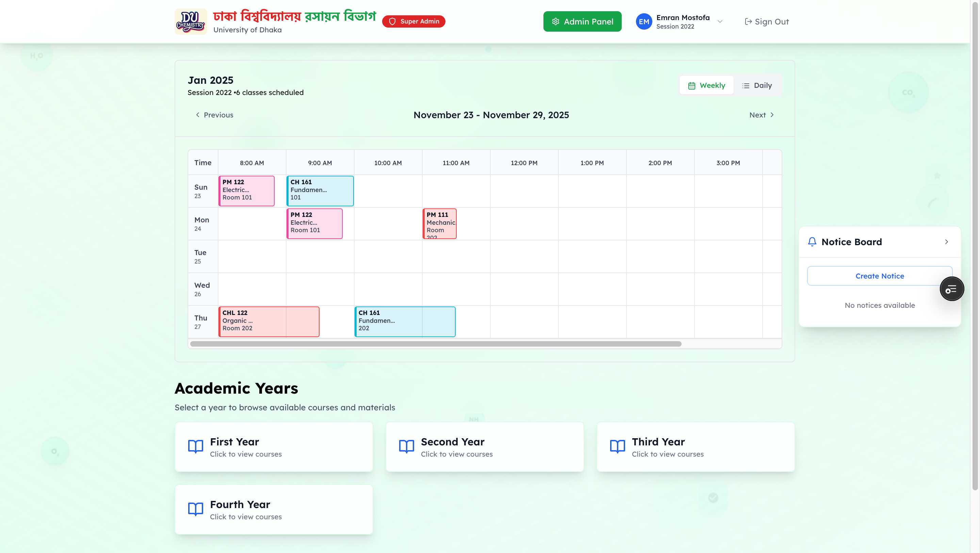This screenshot has width=980, height=553.
Task: Go to Next week
Action: tap(762, 115)
